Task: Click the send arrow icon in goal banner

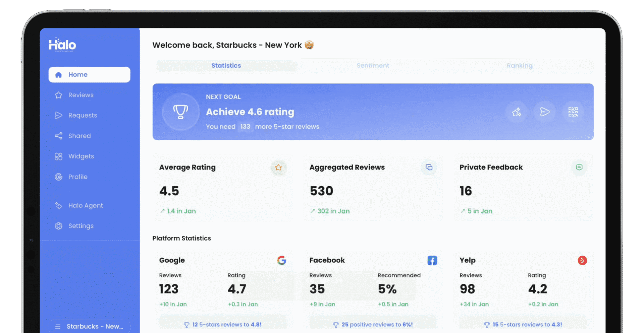Action: (x=545, y=112)
